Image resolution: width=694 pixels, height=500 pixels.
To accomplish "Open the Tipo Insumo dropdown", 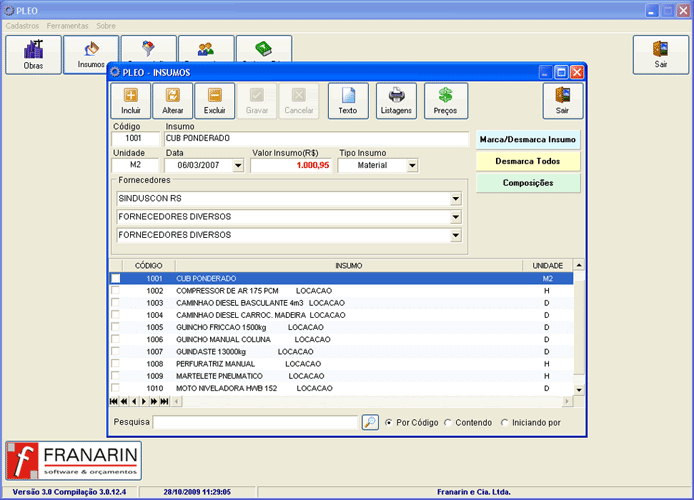I will coord(412,165).
